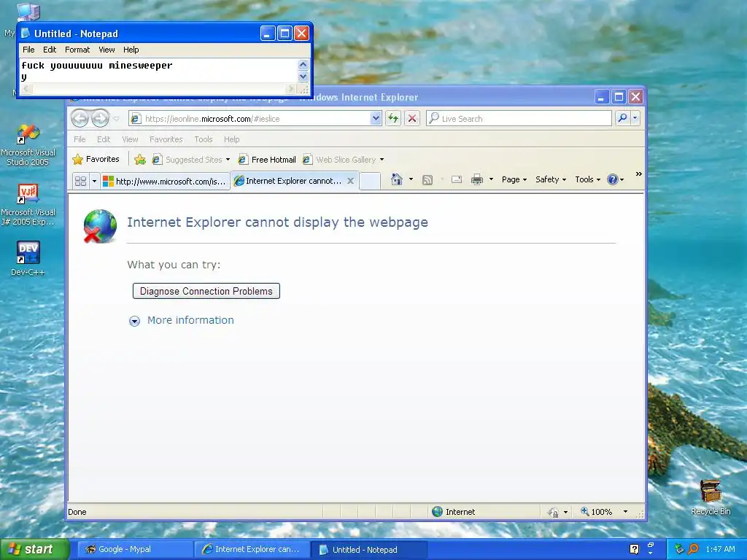The width and height of the screenshot is (747, 560).
Task: Open Internet Explorer Tools menu
Action: pos(204,139)
